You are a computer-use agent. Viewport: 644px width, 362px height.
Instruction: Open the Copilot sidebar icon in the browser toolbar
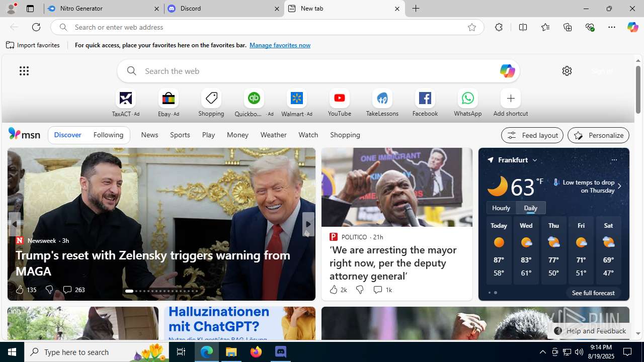click(632, 27)
